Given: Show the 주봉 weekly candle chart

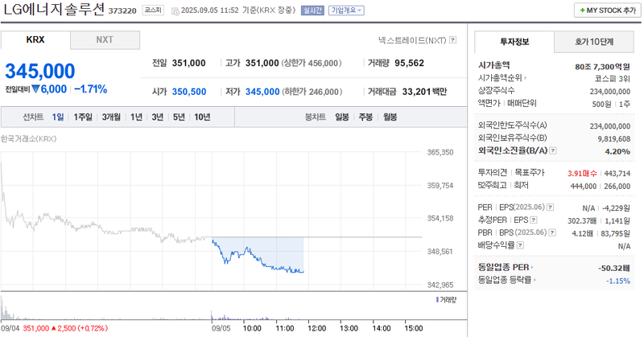Looking at the screenshot, I should tap(365, 117).
